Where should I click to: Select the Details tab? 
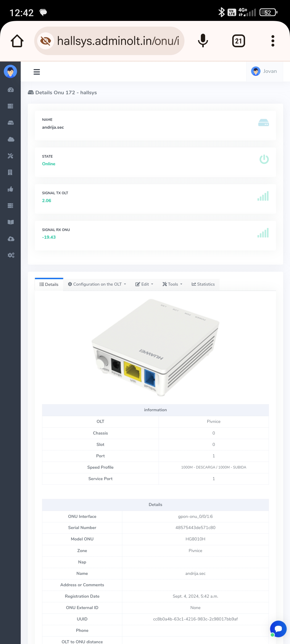click(49, 284)
